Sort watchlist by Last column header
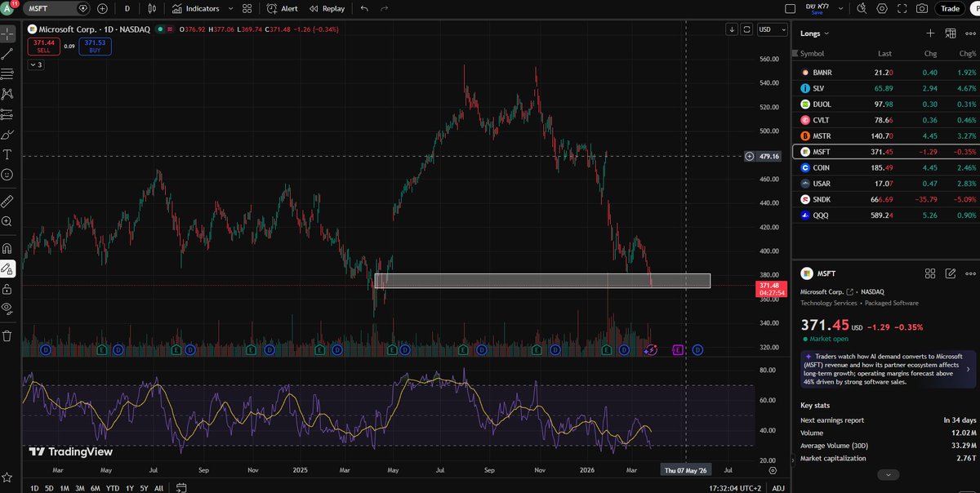This screenshot has height=493, width=980. pos(884,54)
